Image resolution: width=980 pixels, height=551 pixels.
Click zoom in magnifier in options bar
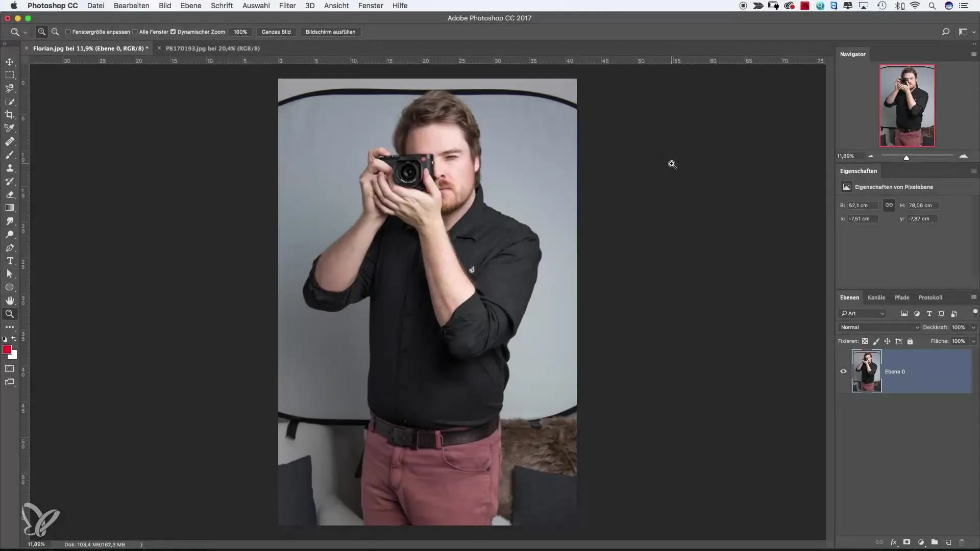pyautogui.click(x=42, y=32)
